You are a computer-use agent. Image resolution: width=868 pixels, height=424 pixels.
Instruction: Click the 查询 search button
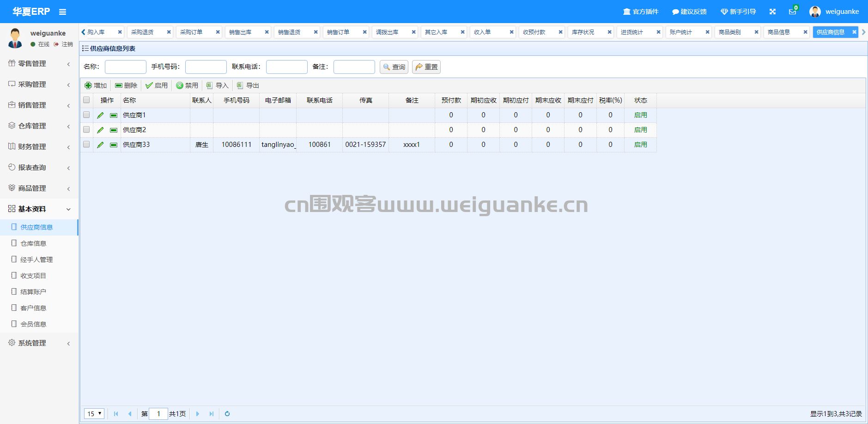(394, 67)
